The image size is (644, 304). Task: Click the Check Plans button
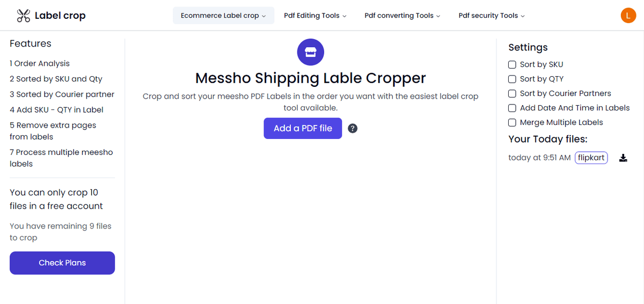tap(62, 263)
